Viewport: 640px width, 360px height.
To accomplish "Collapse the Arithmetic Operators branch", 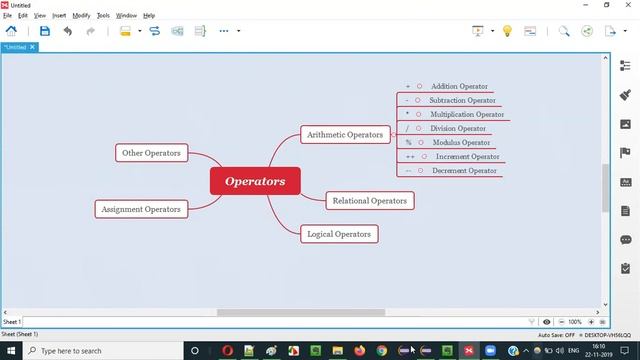I will tap(393, 134).
